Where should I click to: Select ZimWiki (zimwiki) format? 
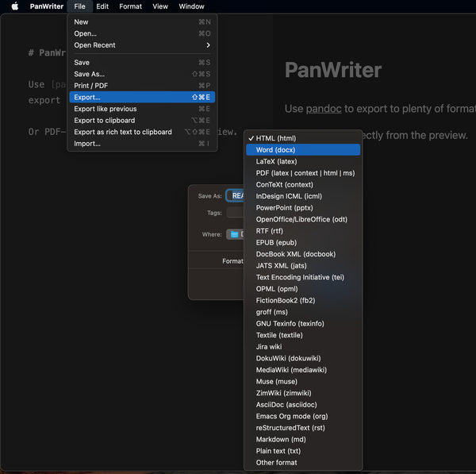click(x=303, y=393)
